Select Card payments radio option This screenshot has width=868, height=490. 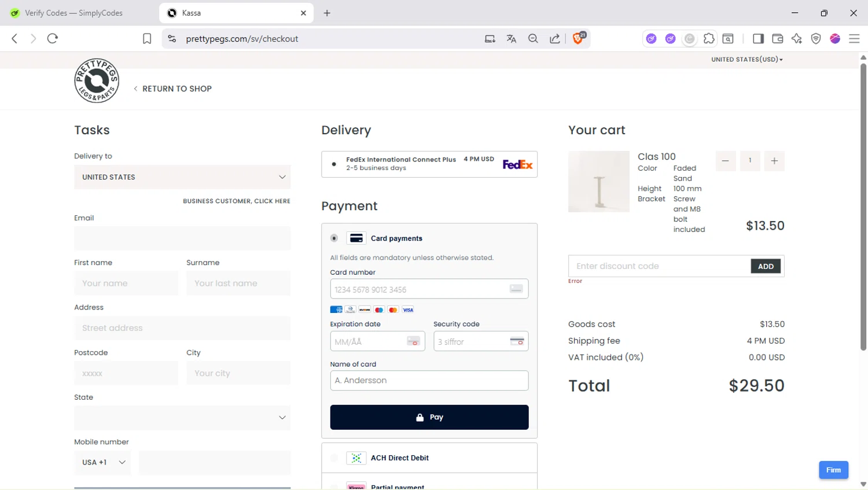pos(334,238)
